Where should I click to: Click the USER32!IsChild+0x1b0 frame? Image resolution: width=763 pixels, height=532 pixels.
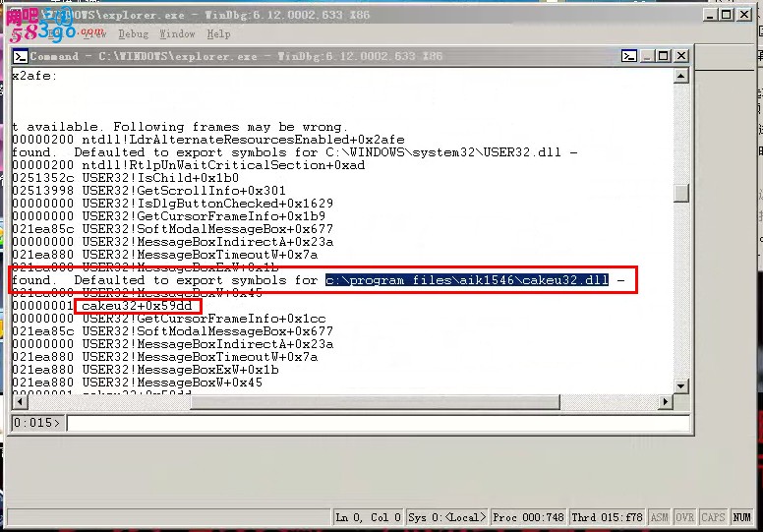click(x=160, y=178)
